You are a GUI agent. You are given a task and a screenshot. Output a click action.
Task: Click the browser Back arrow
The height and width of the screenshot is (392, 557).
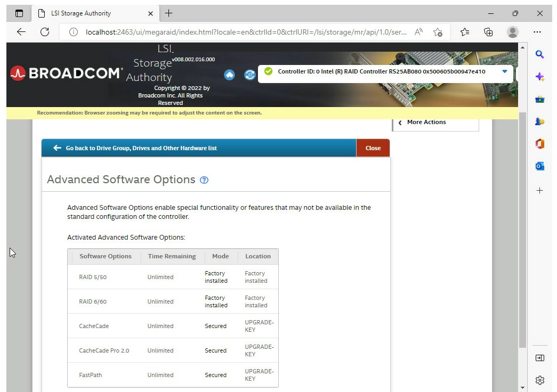point(21,32)
